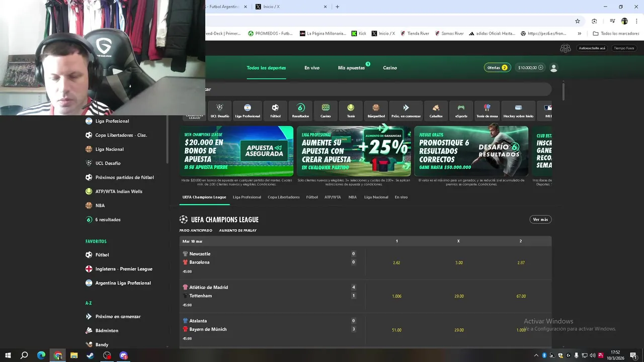Select the Liga Nacional league tab

pos(376,197)
